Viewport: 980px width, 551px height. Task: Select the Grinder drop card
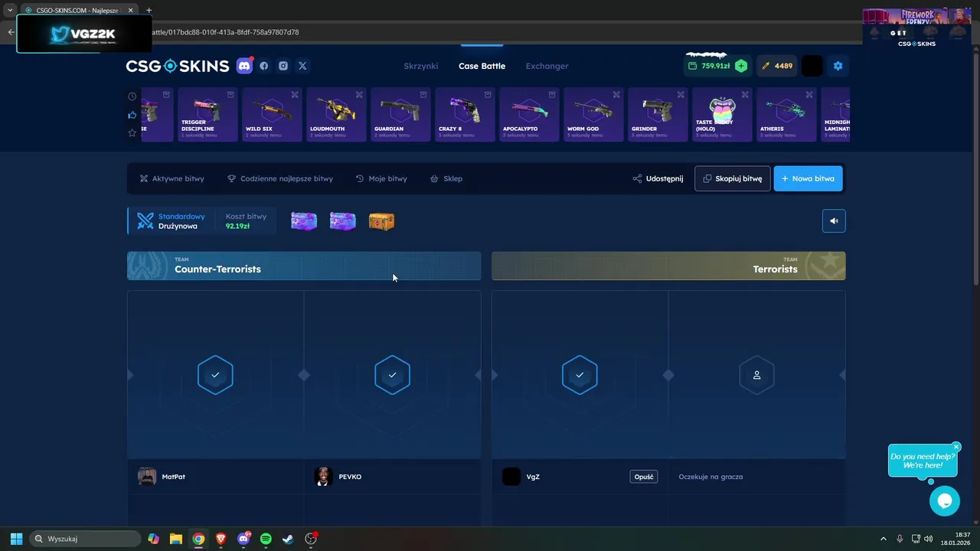(x=658, y=115)
